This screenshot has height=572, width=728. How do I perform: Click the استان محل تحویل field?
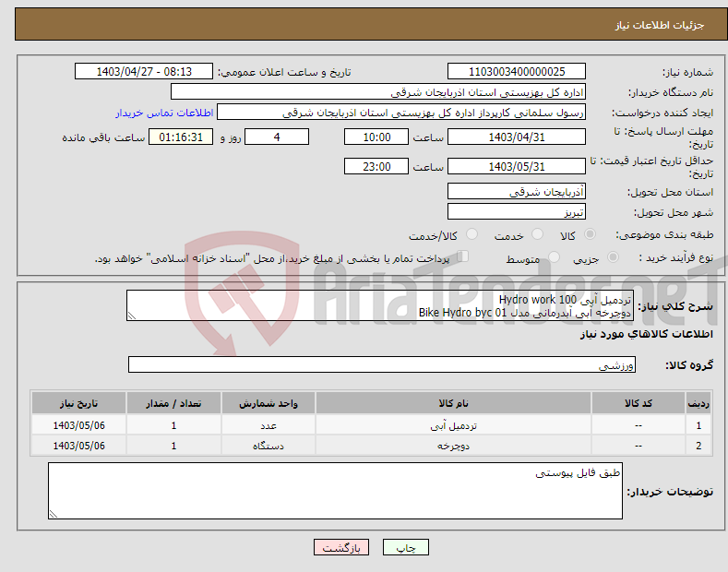(x=517, y=191)
